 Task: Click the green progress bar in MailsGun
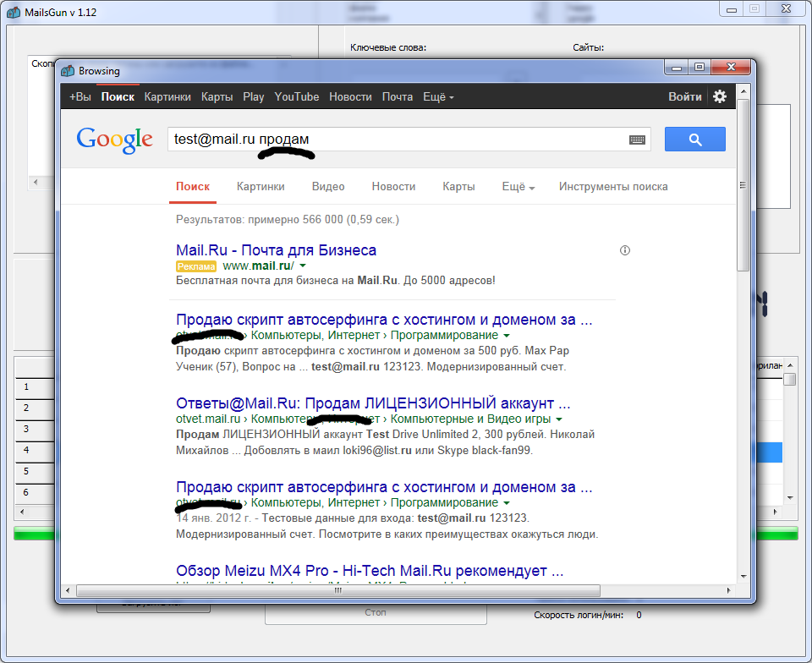(406, 533)
